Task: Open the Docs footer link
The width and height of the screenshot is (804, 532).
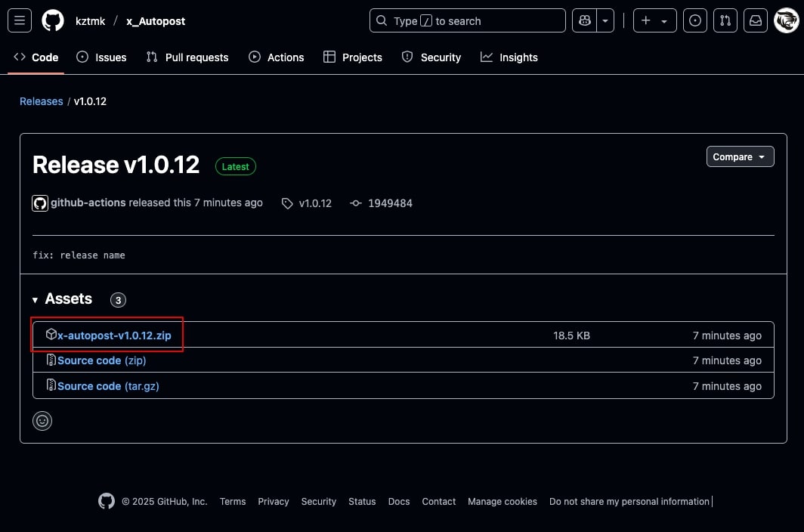Action: (x=398, y=501)
